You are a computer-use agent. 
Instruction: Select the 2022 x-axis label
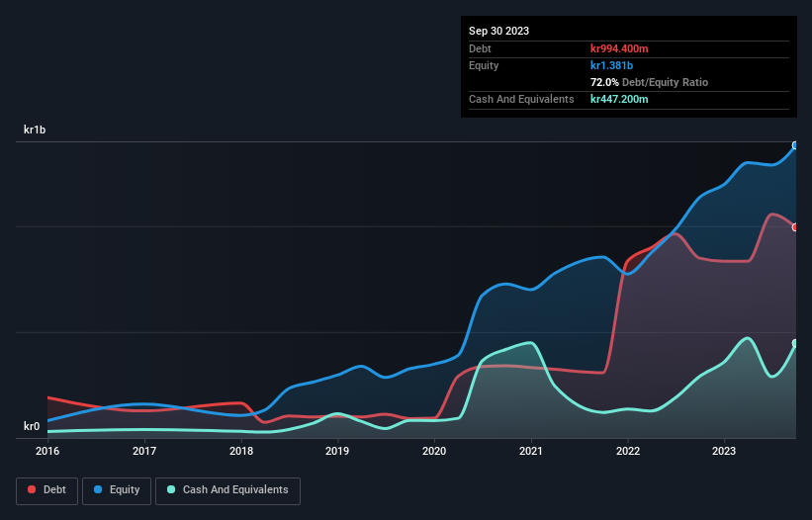click(628, 451)
